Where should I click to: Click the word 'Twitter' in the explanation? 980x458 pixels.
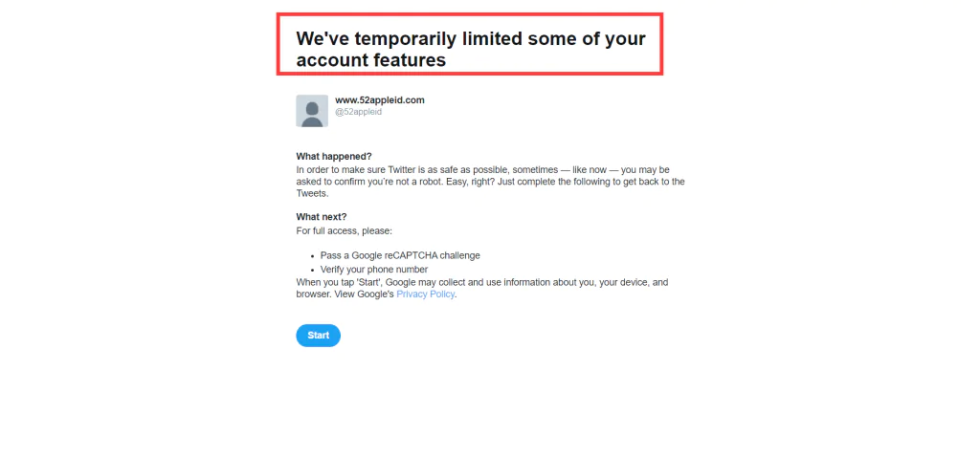point(405,170)
